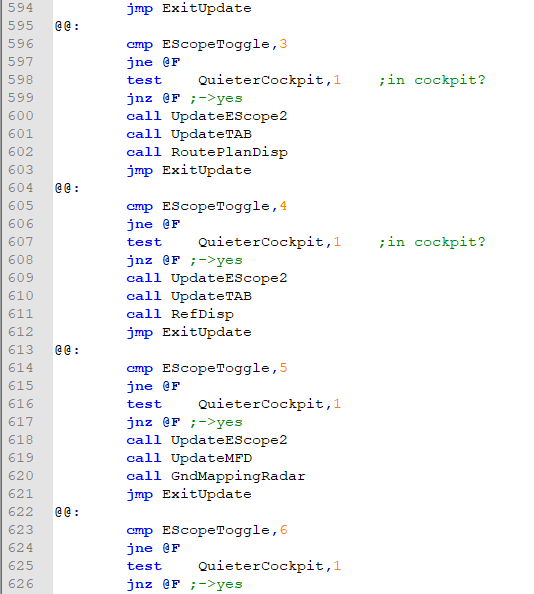
Task: Click the number 5 after EScopeToggle
Action: [x=283, y=368]
